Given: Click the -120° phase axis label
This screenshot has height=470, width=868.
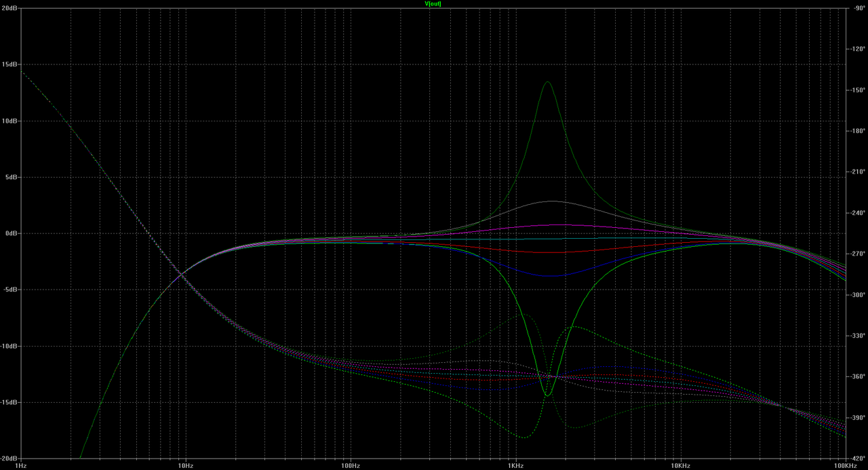Looking at the screenshot, I should pos(859,49).
